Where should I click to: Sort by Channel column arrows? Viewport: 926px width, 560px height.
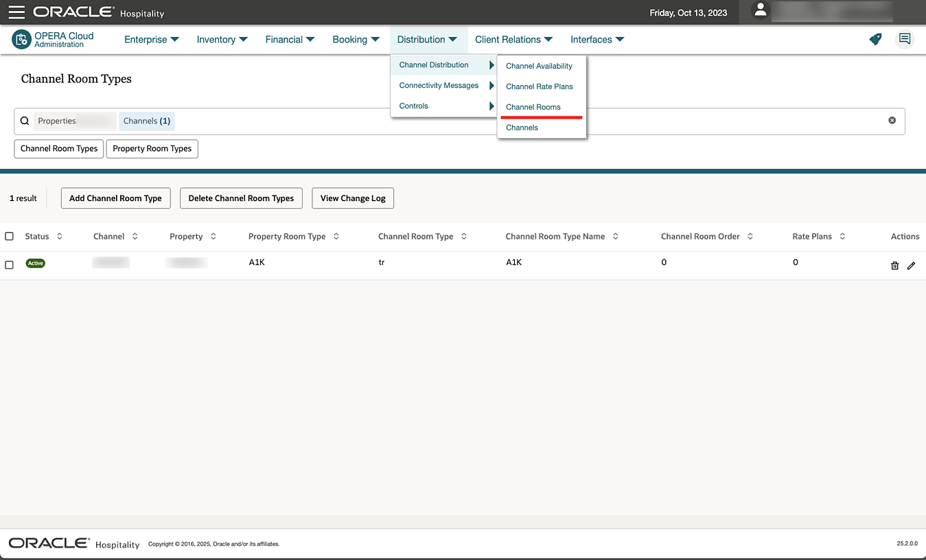pyautogui.click(x=135, y=236)
